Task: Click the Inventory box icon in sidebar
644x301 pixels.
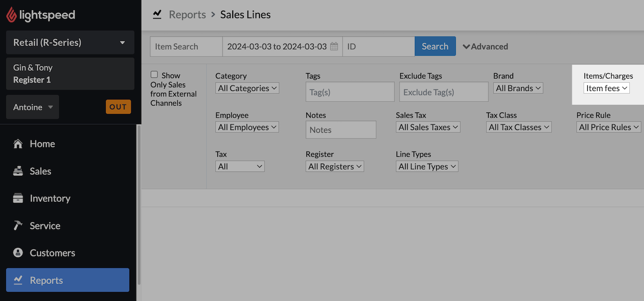Action: click(18, 199)
